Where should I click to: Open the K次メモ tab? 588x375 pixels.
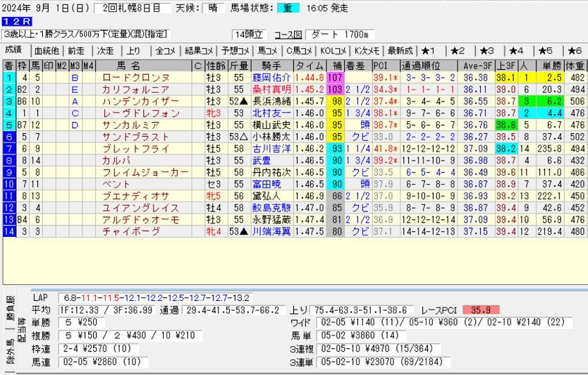(x=367, y=50)
